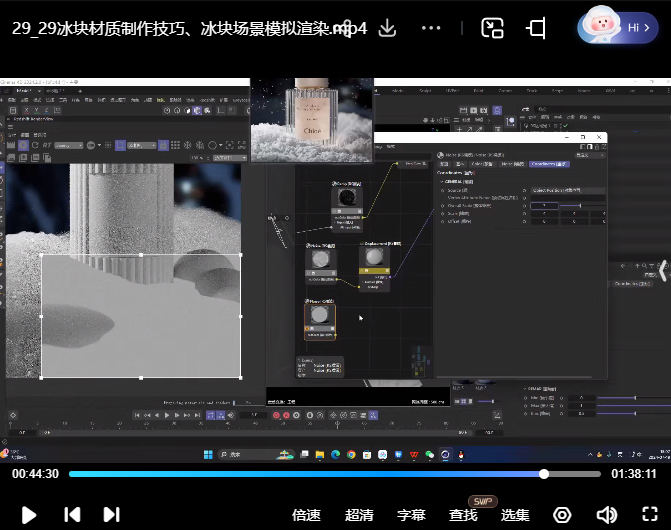
Task: Click the playback progress bar handle
Action: pyautogui.click(x=544, y=474)
